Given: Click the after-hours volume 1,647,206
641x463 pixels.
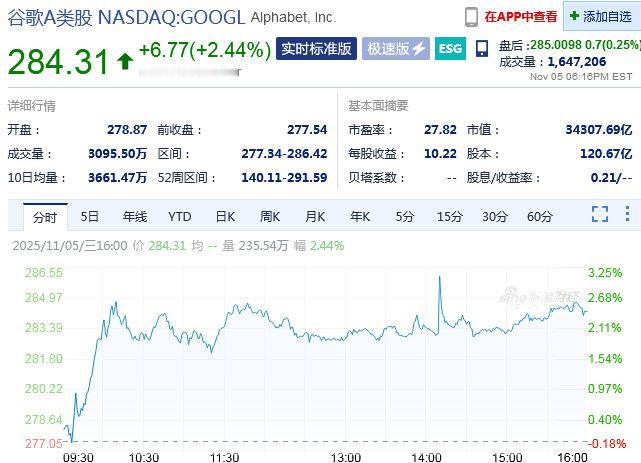Looking at the screenshot, I should [x=576, y=62].
